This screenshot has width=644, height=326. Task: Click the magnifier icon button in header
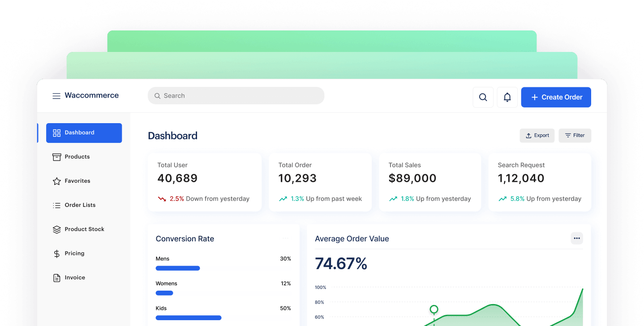483,97
